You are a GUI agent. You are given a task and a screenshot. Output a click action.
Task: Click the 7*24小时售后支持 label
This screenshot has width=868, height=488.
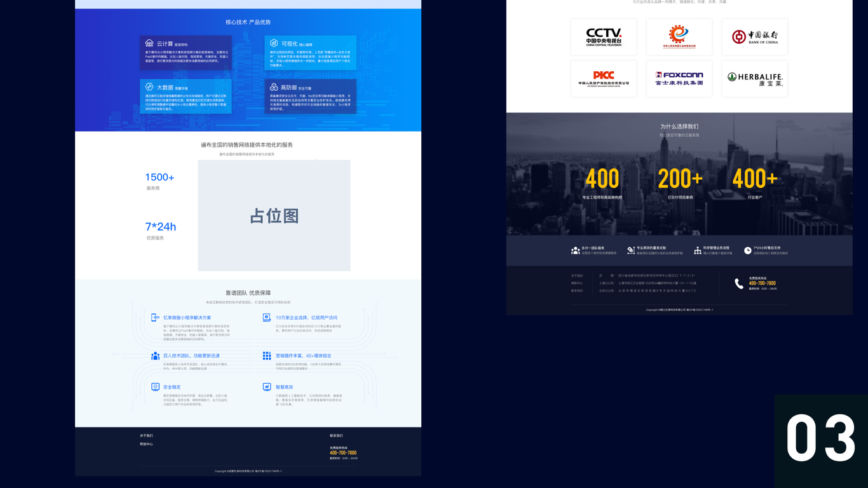[767, 248]
